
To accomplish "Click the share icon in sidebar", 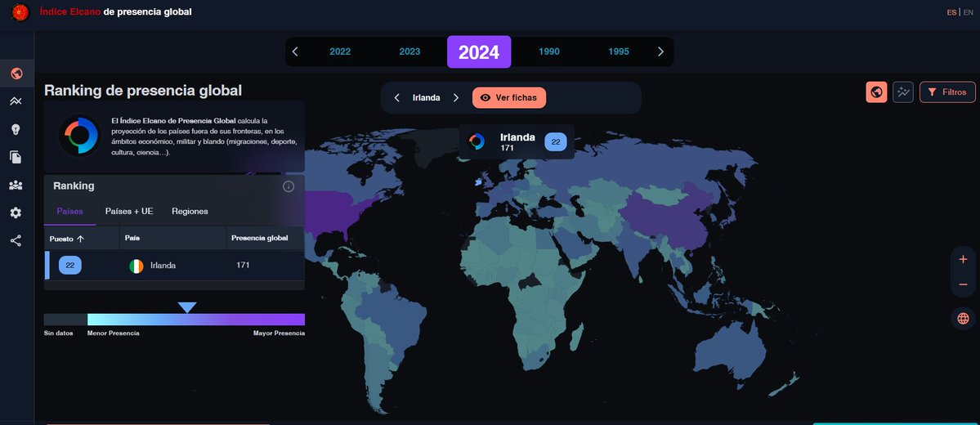I will (16, 240).
